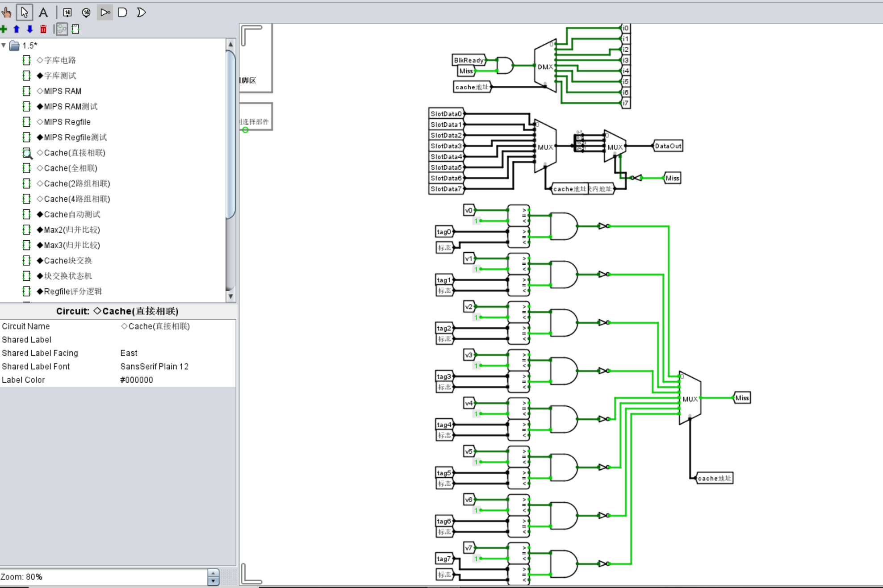Activate the arrow edit tool
The height and width of the screenshot is (588, 883).
tap(25, 12)
